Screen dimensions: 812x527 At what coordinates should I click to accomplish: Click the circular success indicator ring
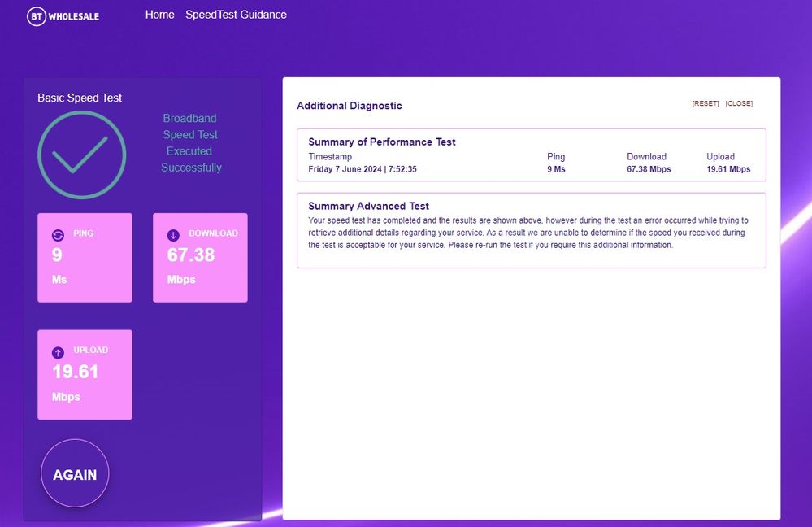tap(82, 153)
